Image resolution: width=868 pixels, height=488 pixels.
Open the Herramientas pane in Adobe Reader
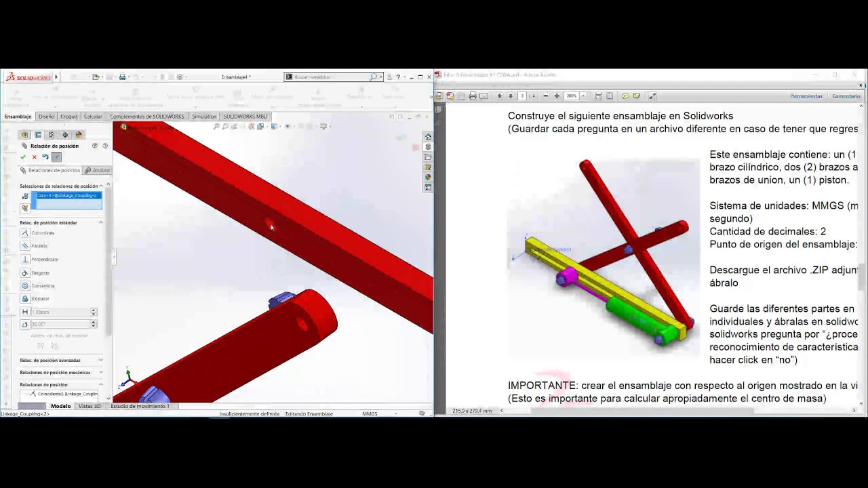[x=806, y=96]
